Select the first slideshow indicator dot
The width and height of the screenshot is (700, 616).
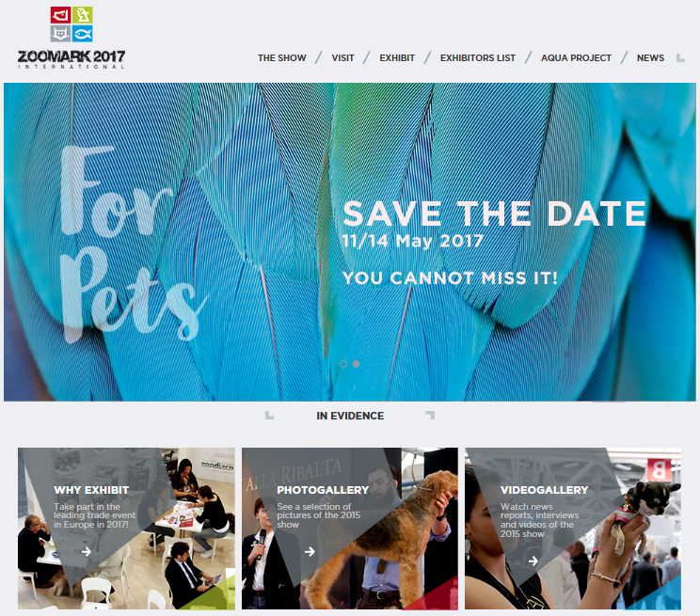[343, 364]
